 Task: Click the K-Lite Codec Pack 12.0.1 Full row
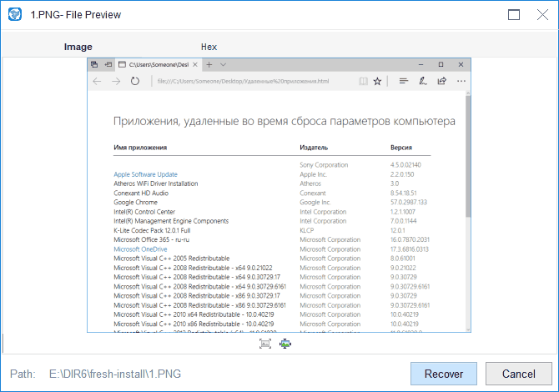(152, 230)
